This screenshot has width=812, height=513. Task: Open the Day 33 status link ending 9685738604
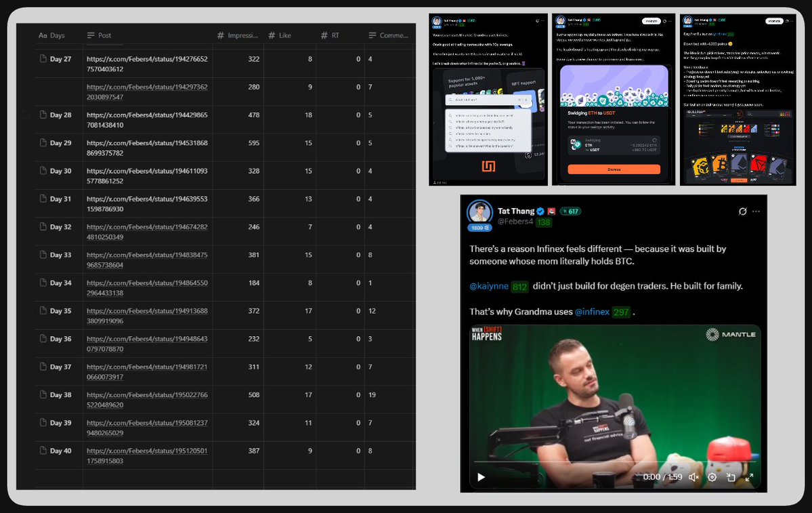pyautogui.click(x=147, y=260)
